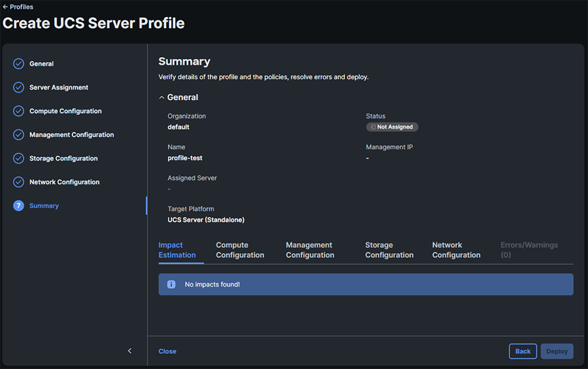This screenshot has height=369, width=588.
Task: Switch to the Compute Configuration tab
Action: (240, 250)
